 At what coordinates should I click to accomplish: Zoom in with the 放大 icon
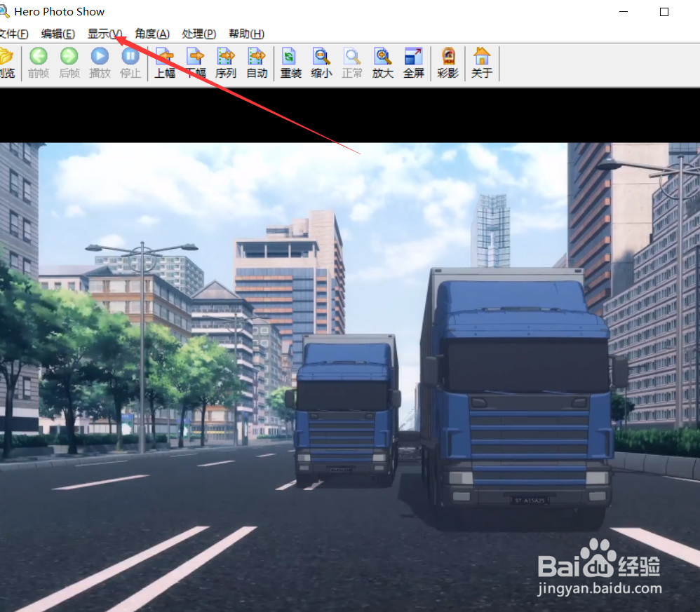tap(382, 63)
